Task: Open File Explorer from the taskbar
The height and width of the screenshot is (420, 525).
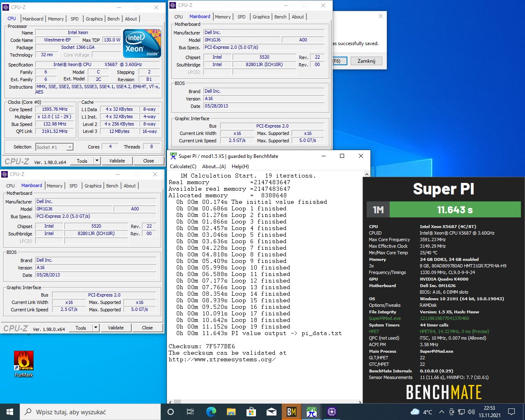Action: coord(231,412)
